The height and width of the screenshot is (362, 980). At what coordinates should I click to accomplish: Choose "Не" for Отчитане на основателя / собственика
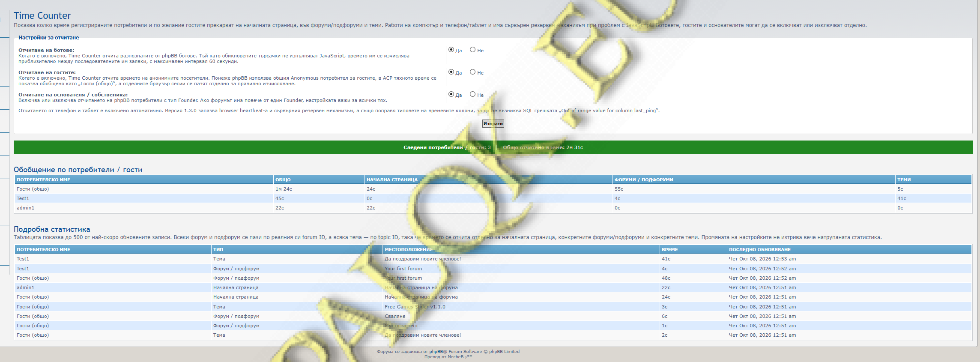click(x=472, y=94)
